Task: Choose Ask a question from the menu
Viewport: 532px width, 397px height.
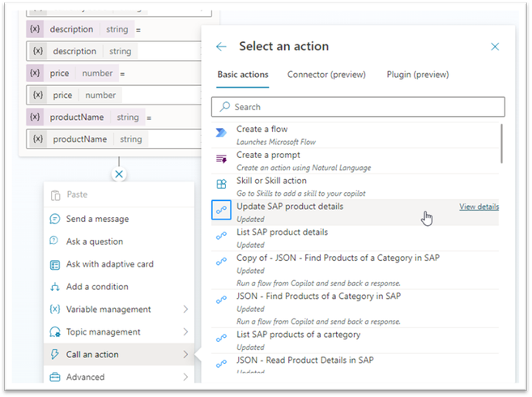Action: tap(95, 241)
